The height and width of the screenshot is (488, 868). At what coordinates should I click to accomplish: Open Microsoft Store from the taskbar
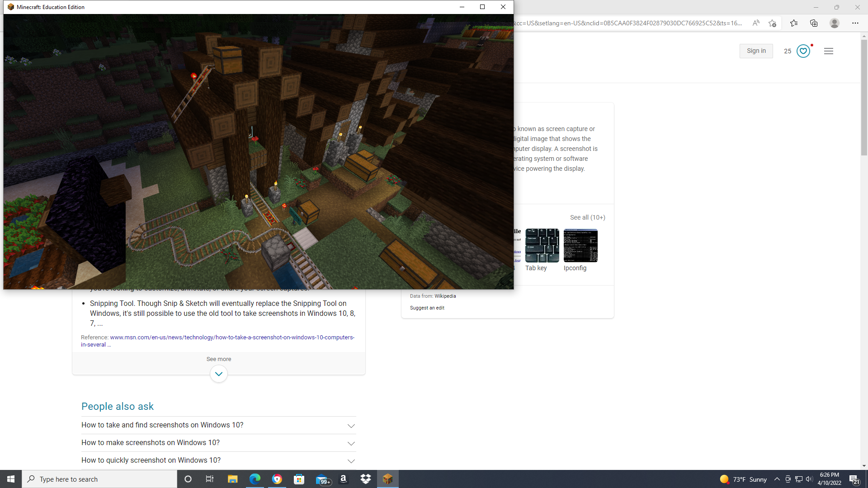pos(299,479)
